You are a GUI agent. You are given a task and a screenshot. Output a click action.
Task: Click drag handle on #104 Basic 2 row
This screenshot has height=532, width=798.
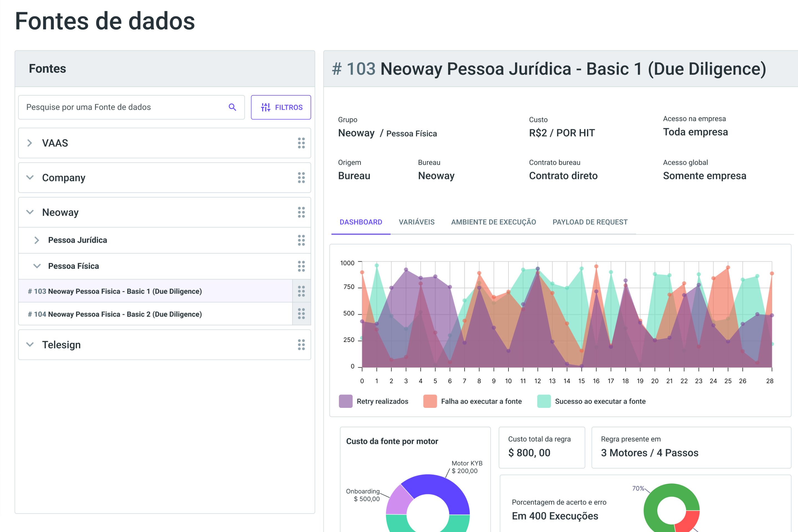[301, 314]
